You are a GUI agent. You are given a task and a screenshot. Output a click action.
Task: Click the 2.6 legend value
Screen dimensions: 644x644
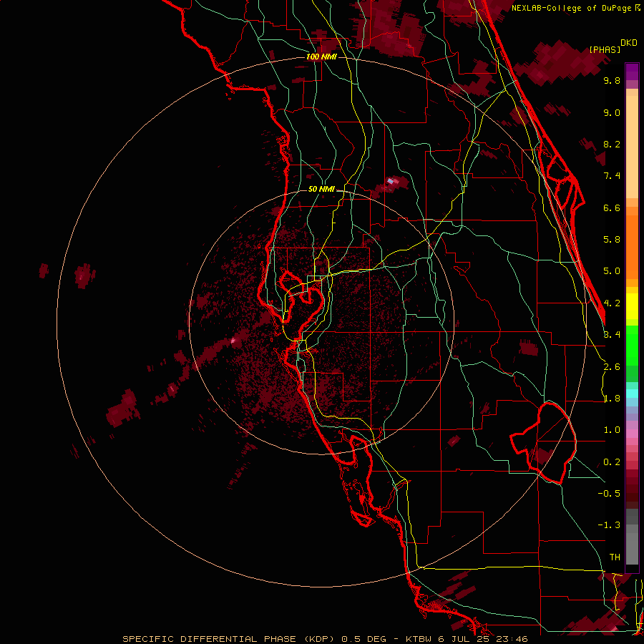click(612, 367)
